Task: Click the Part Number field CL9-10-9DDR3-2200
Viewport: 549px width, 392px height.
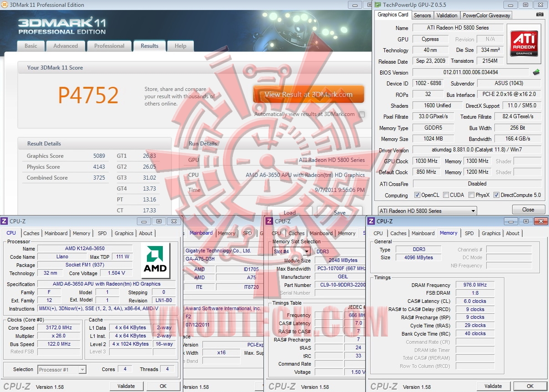Action: click(340, 285)
